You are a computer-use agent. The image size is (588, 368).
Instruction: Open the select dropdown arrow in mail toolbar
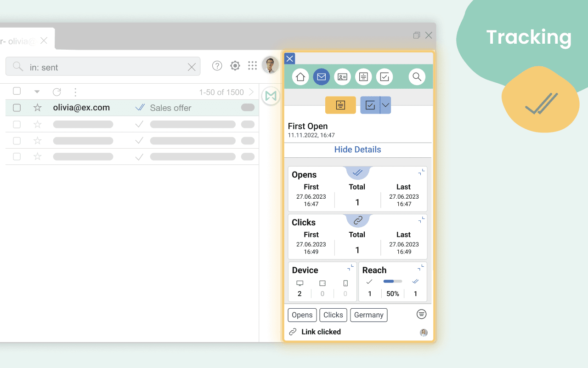point(37,92)
